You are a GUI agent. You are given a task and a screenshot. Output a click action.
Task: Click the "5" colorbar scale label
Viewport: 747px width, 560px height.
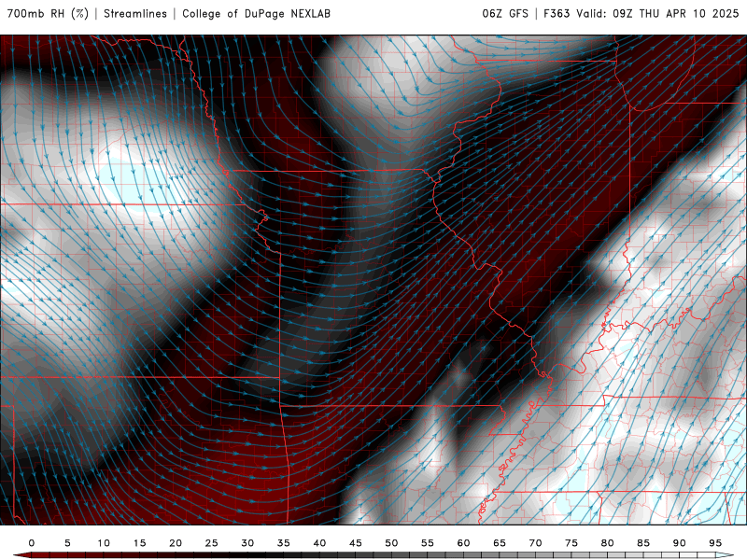67,543
